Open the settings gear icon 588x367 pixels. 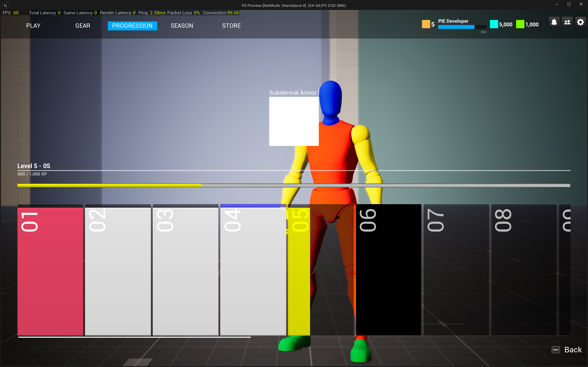580,22
